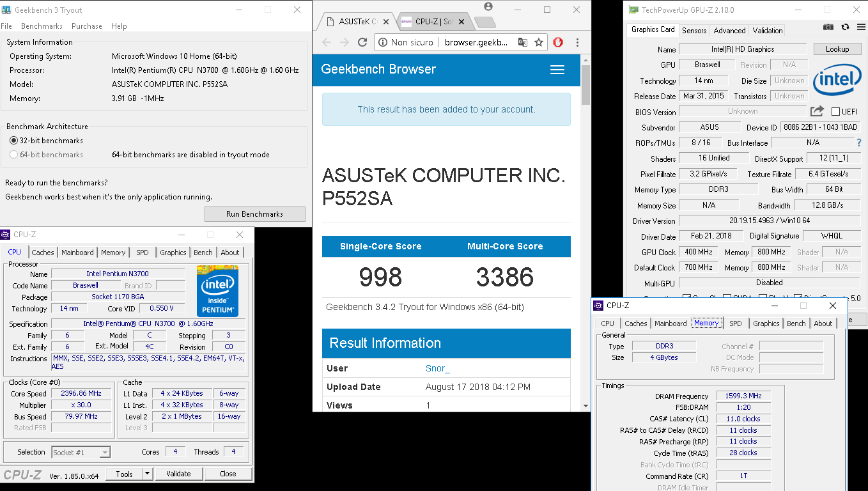This screenshot has width=868, height=491.
Task: Select the 64-bit benchmarks radio button
Action: pyautogui.click(x=14, y=155)
